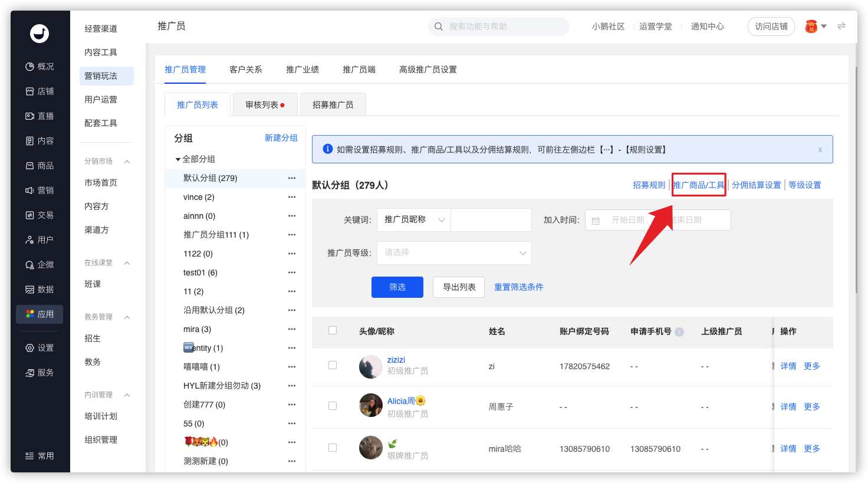Open the 应用 apps sidebar item
Screen dimensions: 868x483
[40, 314]
